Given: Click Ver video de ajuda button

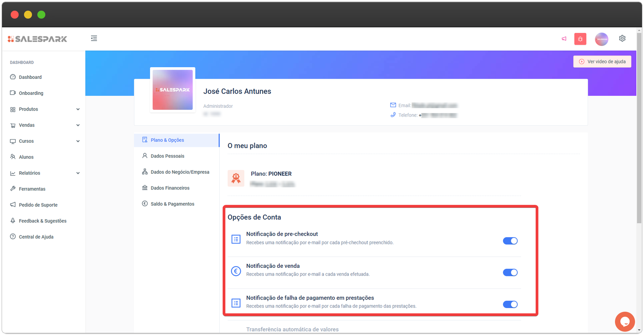Looking at the screenshot, I should point(602,62).
